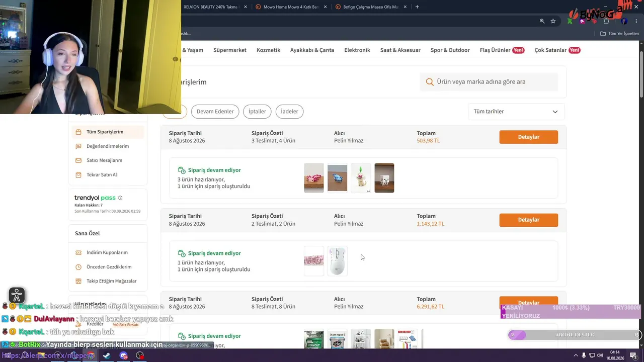The width and height of the screenshot is (644, 362).
Task: Click the Önceden Gezdiklerim clock icon
Action: (x=78, y=267)
